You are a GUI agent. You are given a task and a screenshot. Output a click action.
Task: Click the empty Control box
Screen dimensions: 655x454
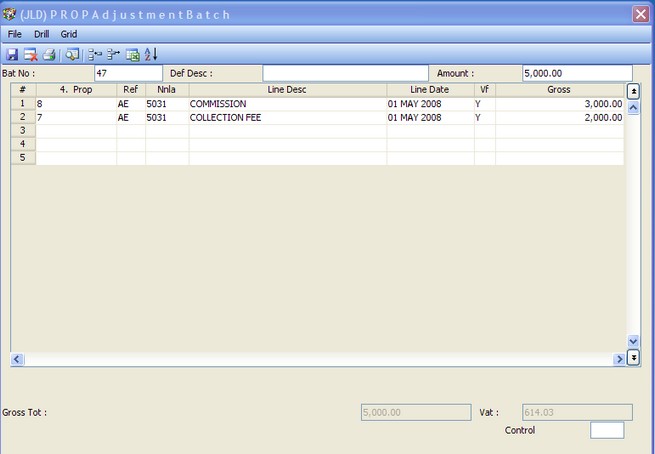[607, 430]
